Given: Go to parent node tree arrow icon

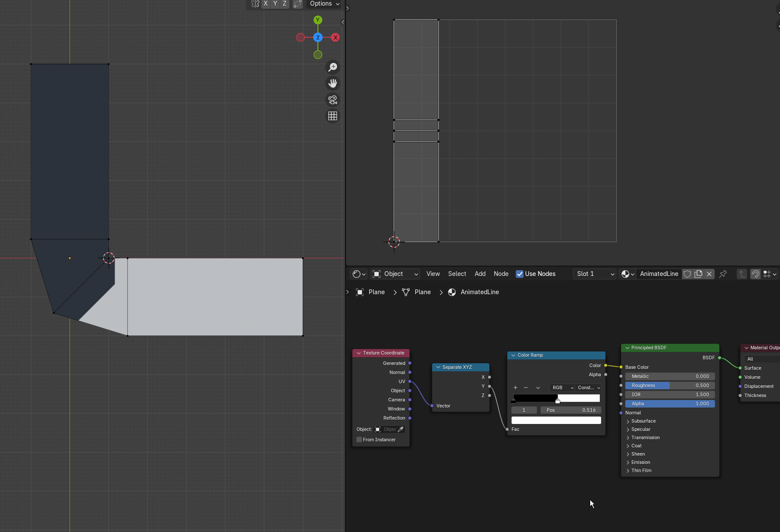Looking at the screenshot, I should (742, 274).
